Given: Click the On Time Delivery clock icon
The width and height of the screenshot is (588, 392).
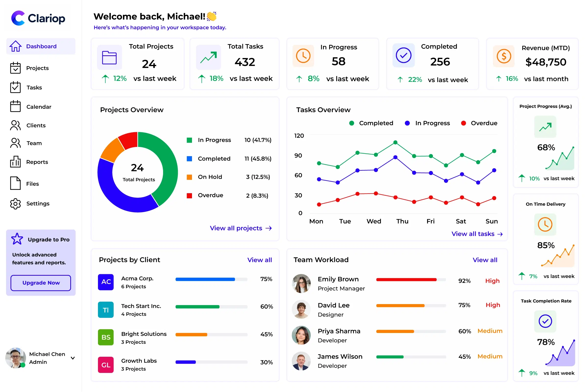Looking at the screenshot, I should tap(545, 225).
